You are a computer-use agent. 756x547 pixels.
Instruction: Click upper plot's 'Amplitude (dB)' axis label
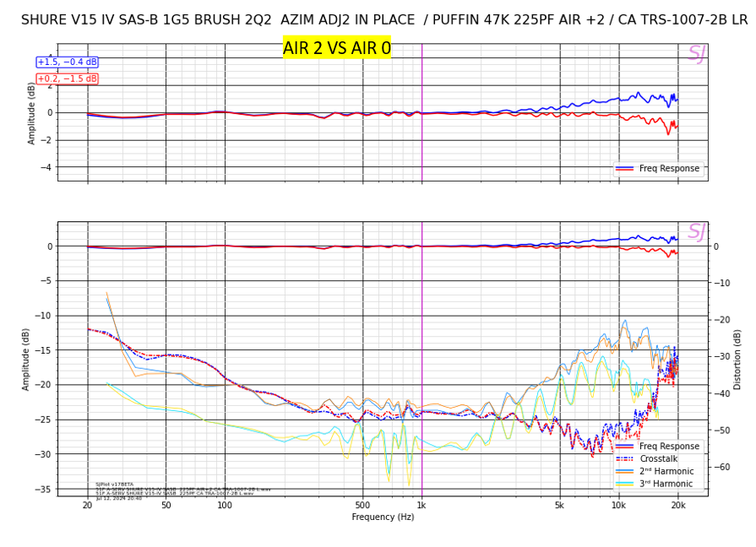pyautogui.click(x=31, y=113)
